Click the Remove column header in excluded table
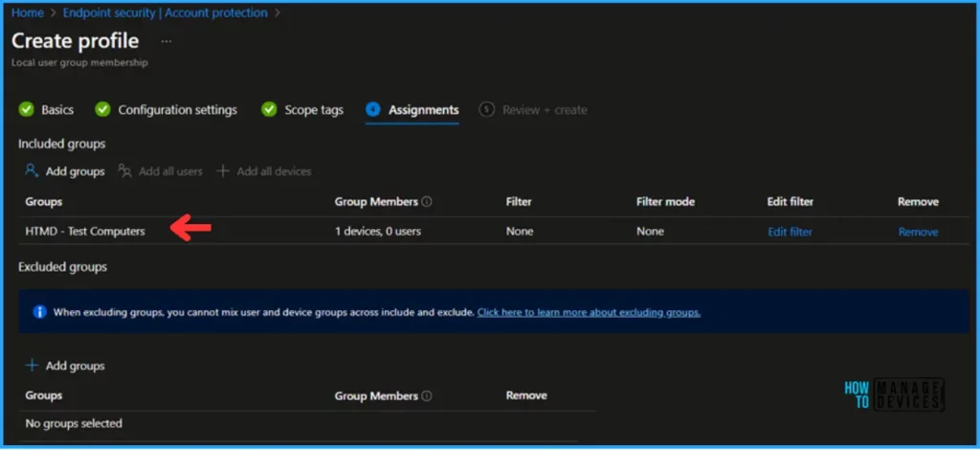980x450 pixels. click(x=526, y=395)
